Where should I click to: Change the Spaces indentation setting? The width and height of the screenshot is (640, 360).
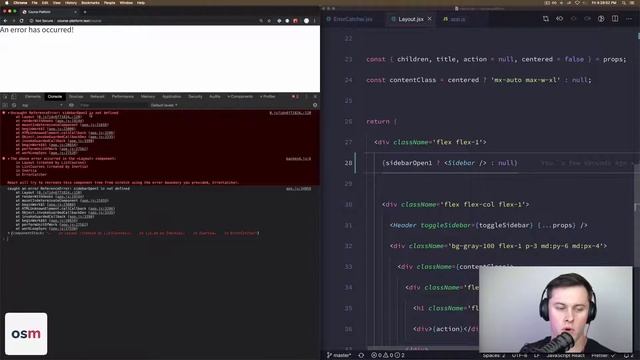click(493, 356)
